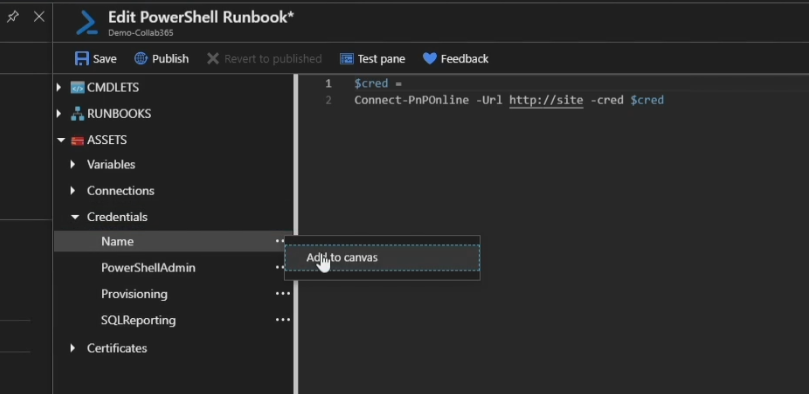Click the Demo-Collab365 subtitle text
This screenshot has height=394, width=809.
tap(140, 32)
